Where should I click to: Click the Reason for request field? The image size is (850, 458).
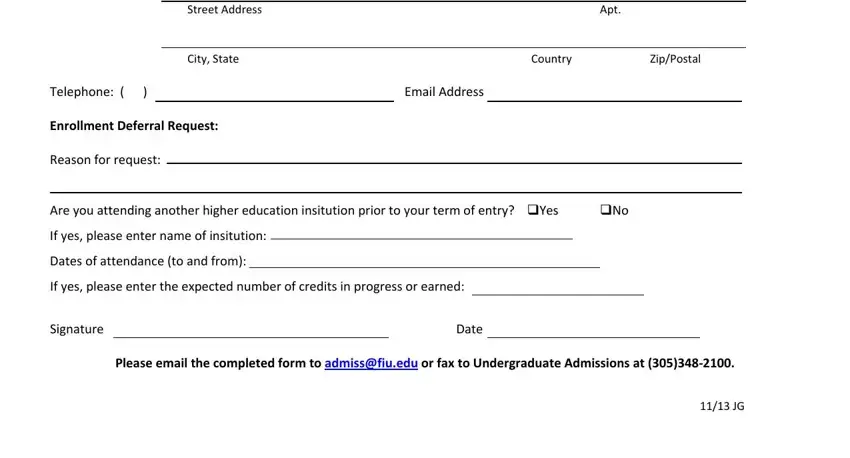[454, 156]
